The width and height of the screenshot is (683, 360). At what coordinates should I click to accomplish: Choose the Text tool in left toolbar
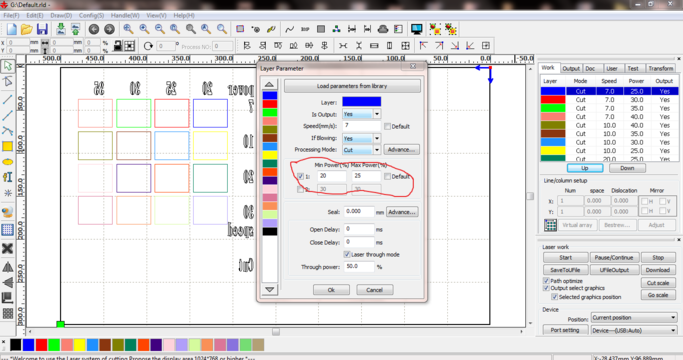7,177
